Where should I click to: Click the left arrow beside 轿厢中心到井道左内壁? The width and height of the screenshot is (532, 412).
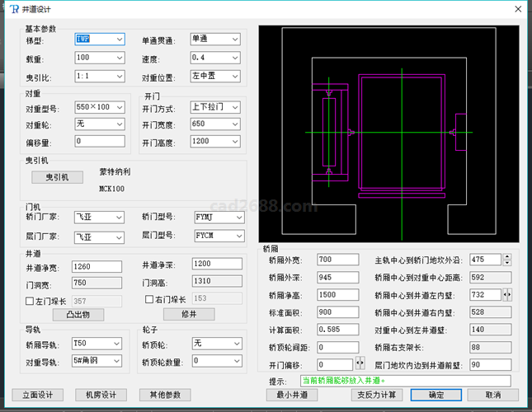504,294
